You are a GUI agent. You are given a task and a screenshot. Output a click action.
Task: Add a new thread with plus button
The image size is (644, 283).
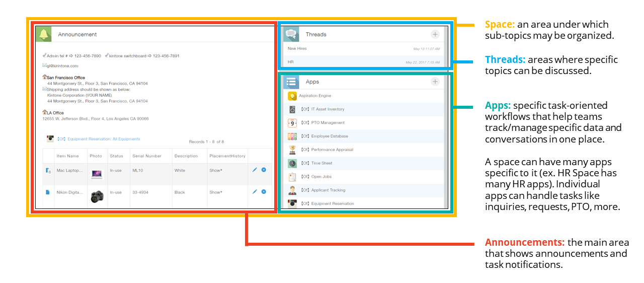pos(435,34)
